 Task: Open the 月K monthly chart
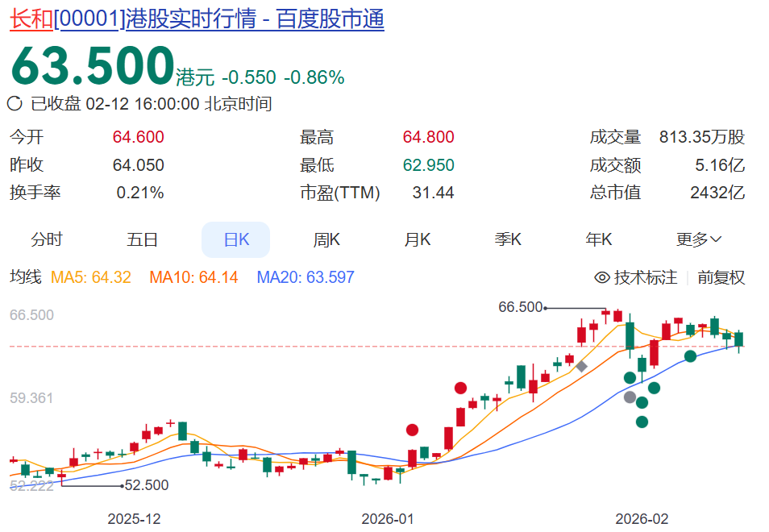point(417,239)
